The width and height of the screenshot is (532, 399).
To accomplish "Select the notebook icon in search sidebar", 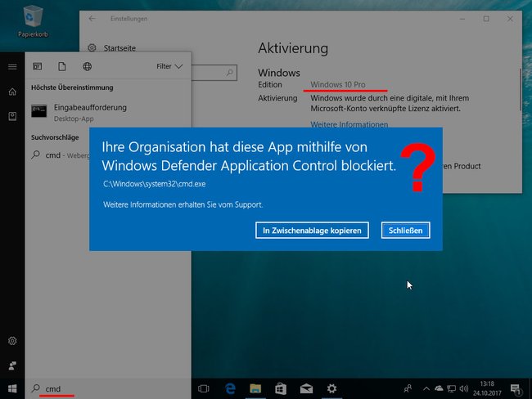I will [12, 116].
